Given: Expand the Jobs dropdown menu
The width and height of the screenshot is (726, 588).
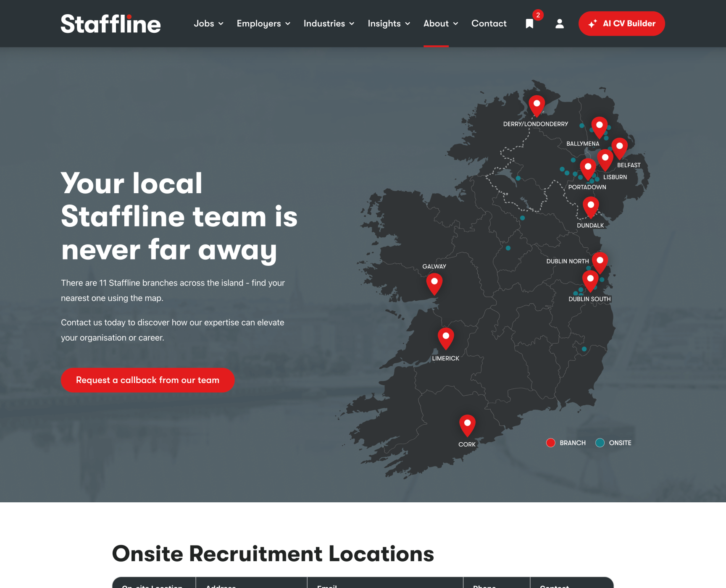Looking at the screenshot, I should (208, 24).
